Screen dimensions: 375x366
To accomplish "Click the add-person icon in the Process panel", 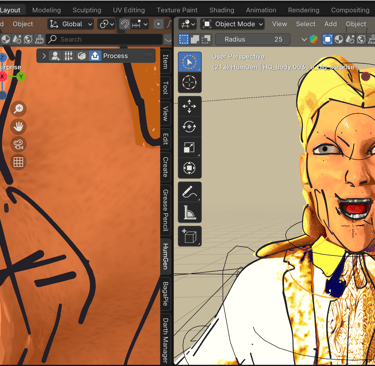I will (x=55, y=56).
